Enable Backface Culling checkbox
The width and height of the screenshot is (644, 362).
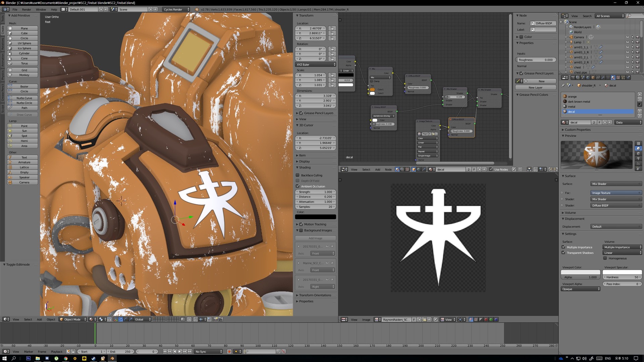pyautogui.click(x=298, y=175)
